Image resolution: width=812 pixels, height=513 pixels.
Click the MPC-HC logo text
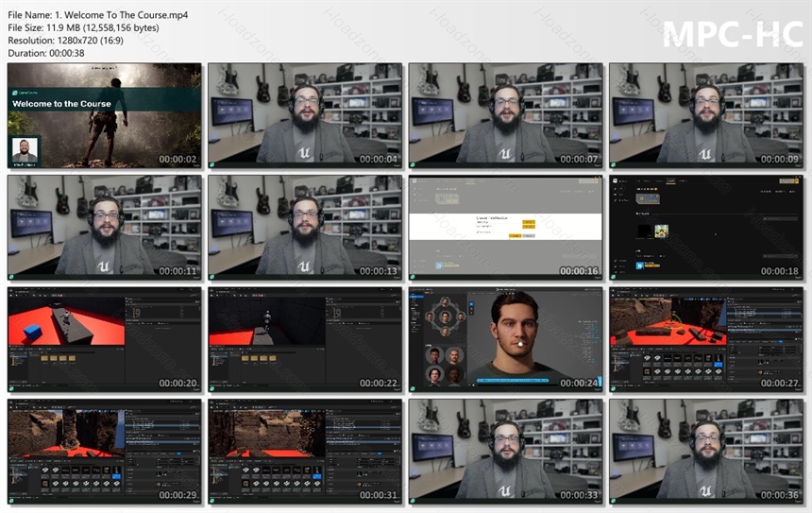(x=733, y=35)
